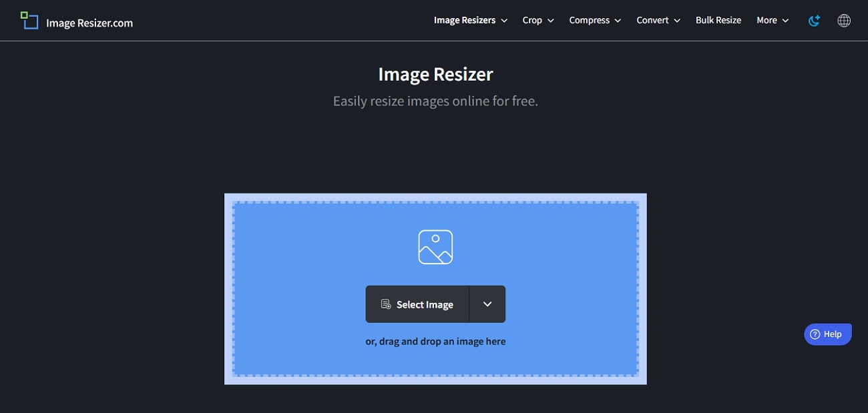
Task: Expand the Convert dropdown menu
Action: [658, 20]
